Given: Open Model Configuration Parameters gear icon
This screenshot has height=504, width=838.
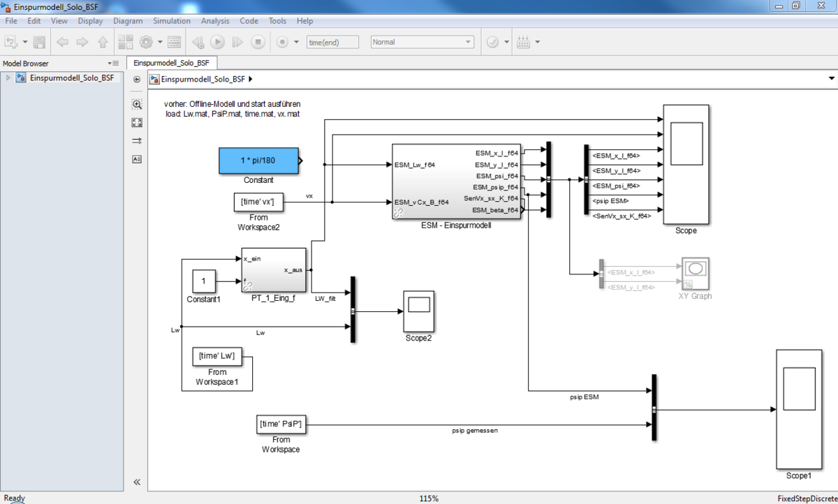Looking at the screenshot, I should click(x=146, y=42).
